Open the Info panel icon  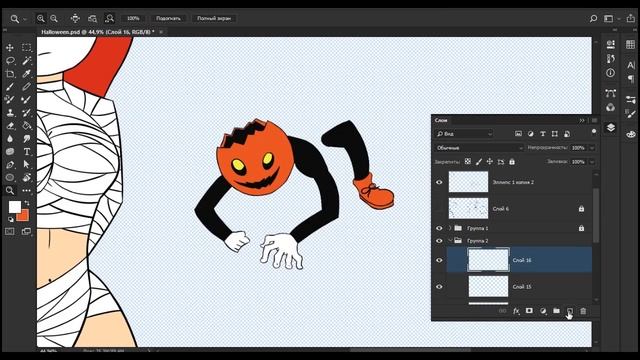(611, 73)
